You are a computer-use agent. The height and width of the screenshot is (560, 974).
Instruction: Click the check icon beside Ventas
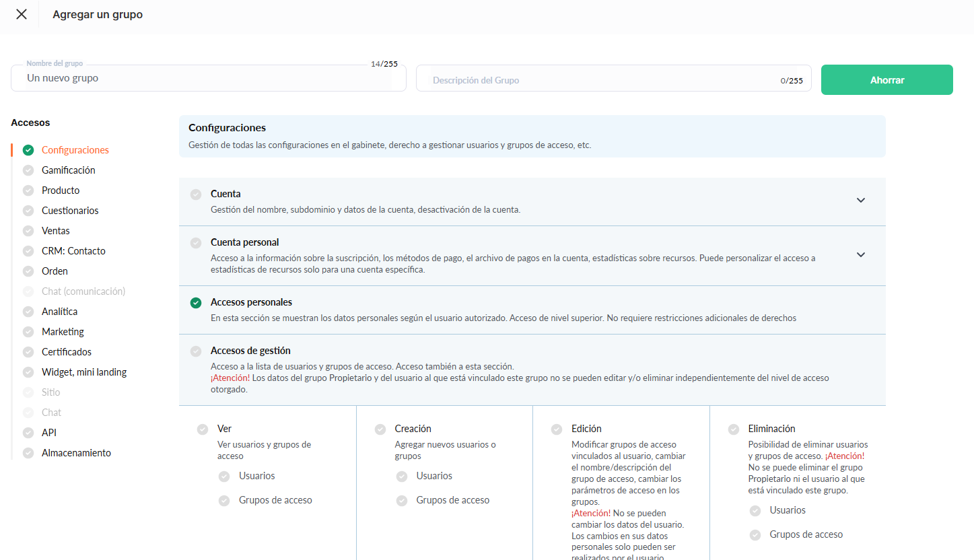tap(28, 231)
